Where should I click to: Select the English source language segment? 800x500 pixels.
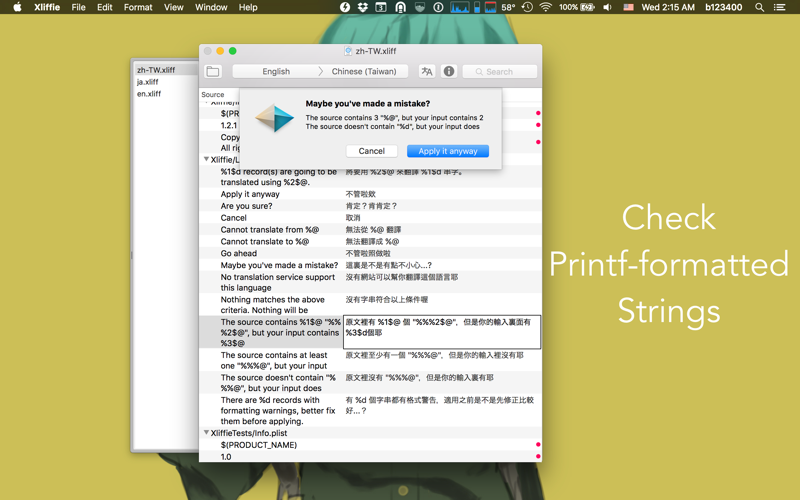(x=276, y=71)
